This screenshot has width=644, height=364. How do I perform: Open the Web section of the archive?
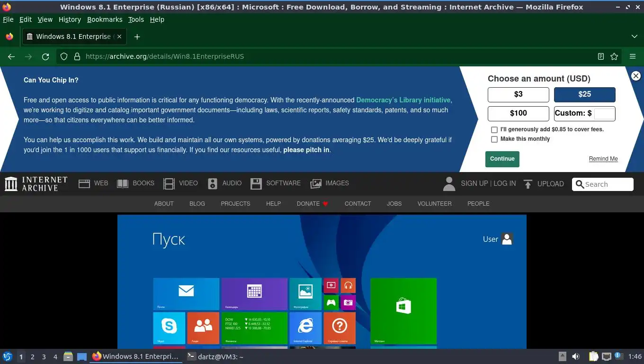[93, 183]
